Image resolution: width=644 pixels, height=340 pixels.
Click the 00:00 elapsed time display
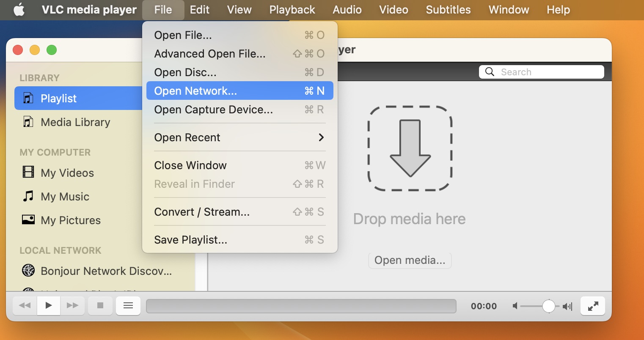pyautogui.click(x=484, y=306)
